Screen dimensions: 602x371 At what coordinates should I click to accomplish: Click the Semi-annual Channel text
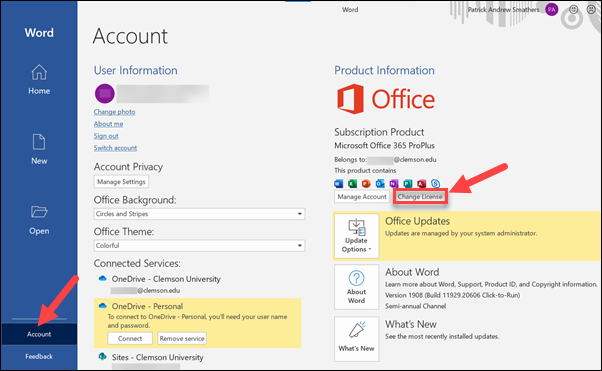coord(415,306)
